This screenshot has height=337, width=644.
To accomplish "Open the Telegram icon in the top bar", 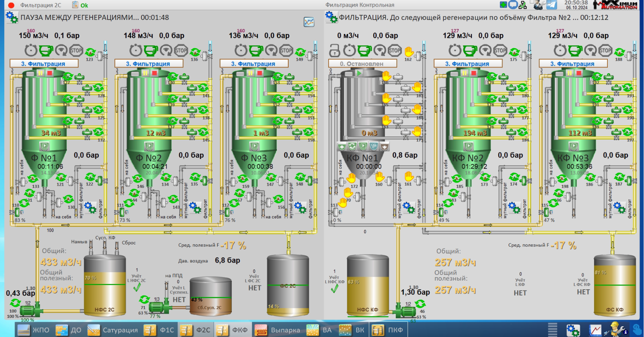I will (551, 5).
